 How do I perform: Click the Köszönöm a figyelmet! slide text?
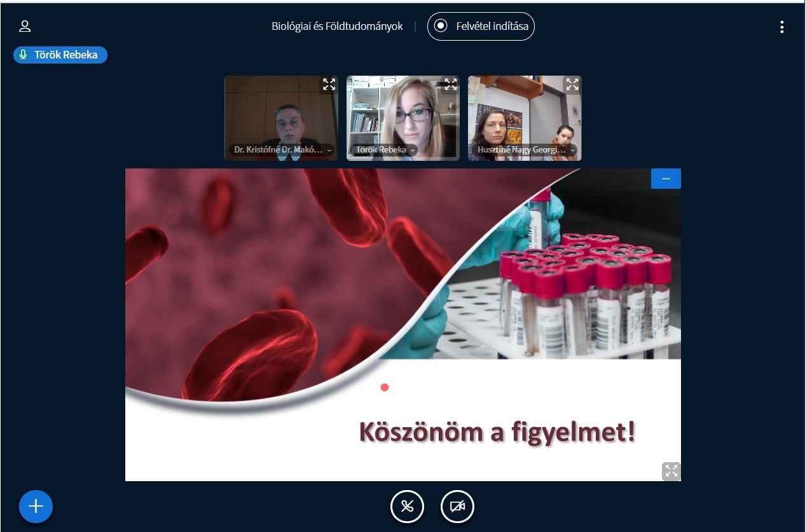[x=497, y=432]
